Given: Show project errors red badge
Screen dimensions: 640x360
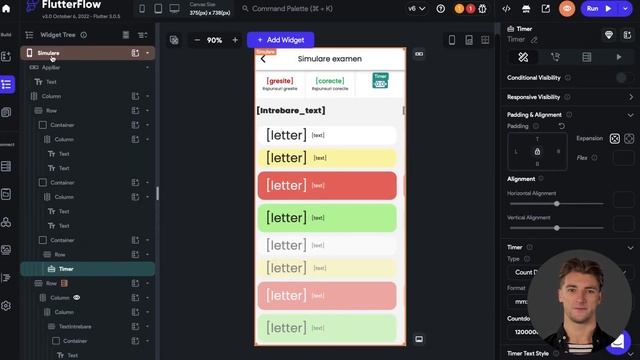Looking at the screenshot, I should coord(470,9).
